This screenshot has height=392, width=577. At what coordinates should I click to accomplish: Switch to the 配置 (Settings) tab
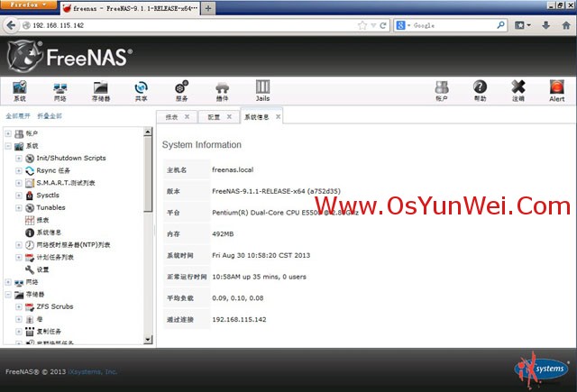[214, 117]
